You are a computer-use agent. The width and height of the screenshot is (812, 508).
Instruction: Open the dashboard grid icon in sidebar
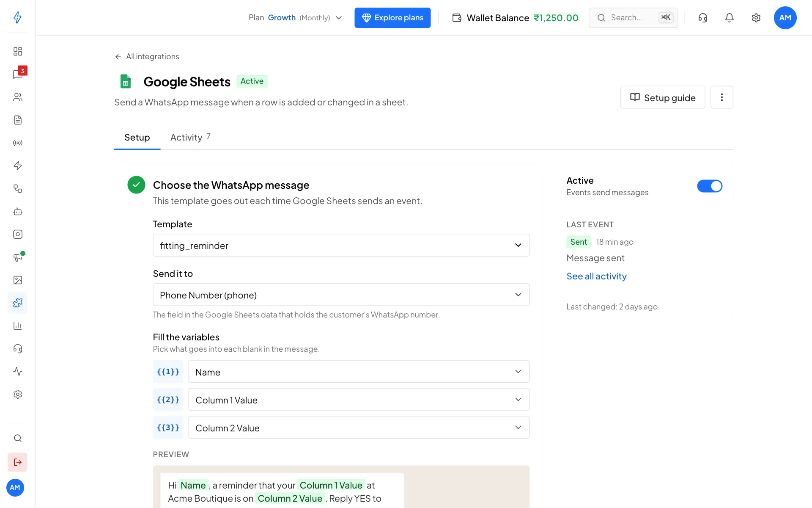click(17, 51)
